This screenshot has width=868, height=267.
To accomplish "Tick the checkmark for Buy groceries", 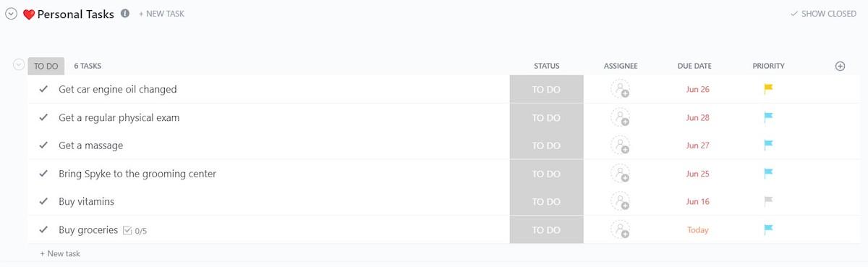I will click(x=43, y=229).
